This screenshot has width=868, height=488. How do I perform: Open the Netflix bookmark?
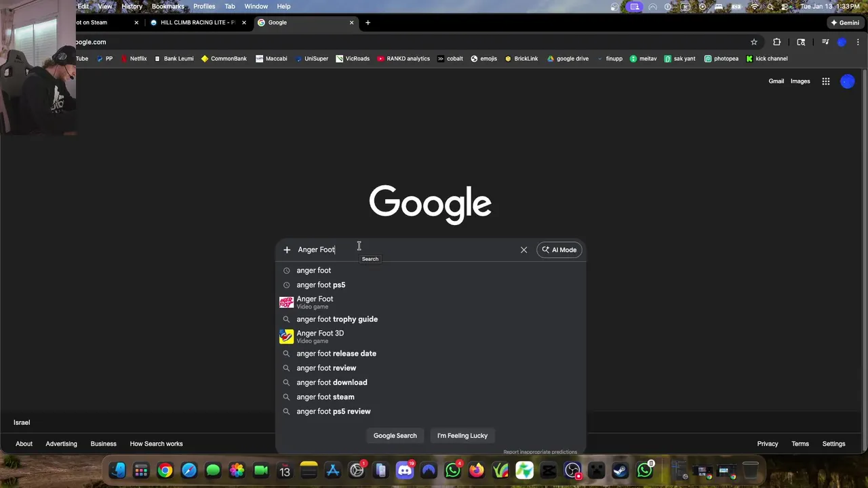click(x=134, y=59)
